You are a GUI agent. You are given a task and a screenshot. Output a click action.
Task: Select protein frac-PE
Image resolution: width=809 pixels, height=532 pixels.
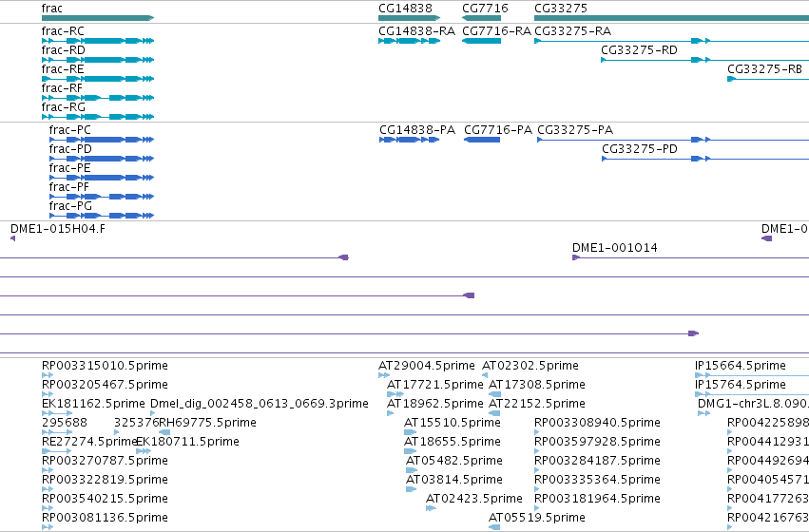tap(102, 178)
